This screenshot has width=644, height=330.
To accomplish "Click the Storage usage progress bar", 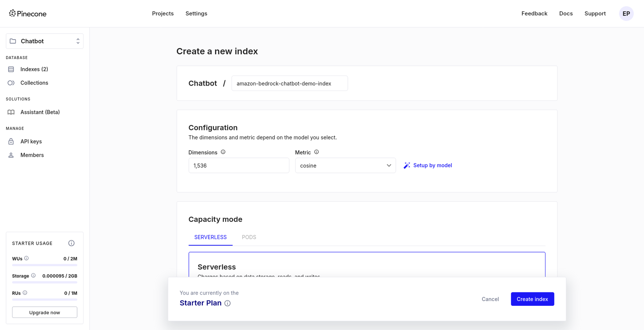I will click(45, 282).
